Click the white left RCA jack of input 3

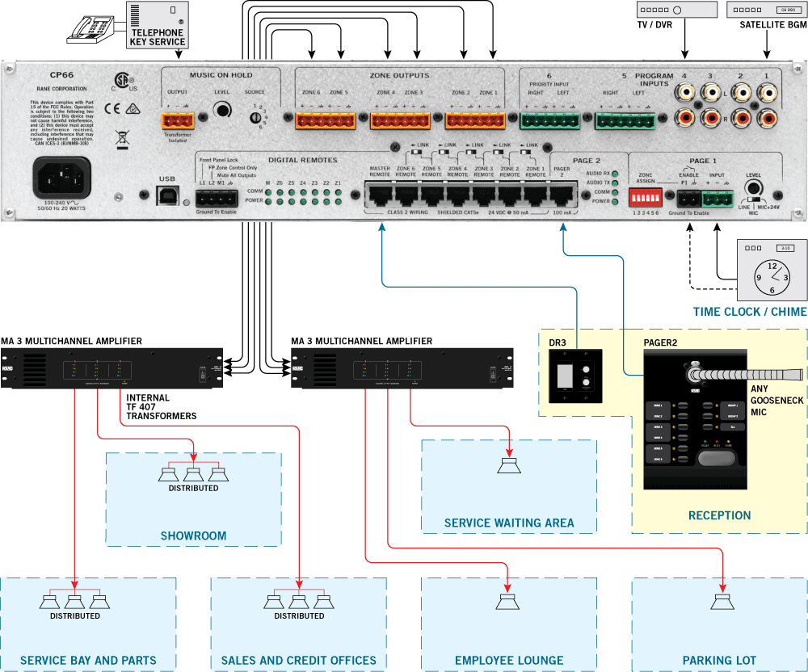[x=711, y=93]
